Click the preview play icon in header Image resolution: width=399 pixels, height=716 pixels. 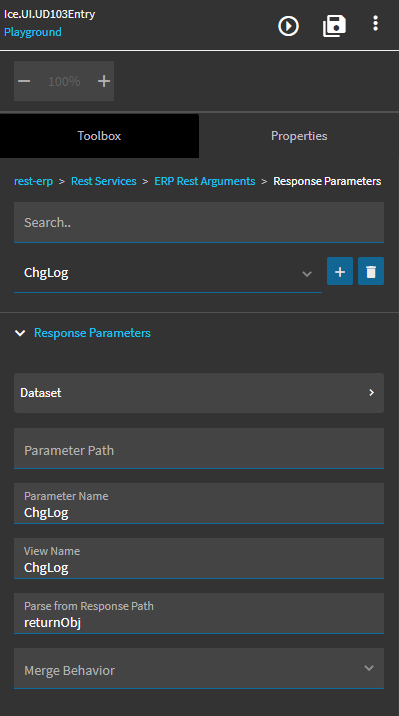tap(288, 26)
